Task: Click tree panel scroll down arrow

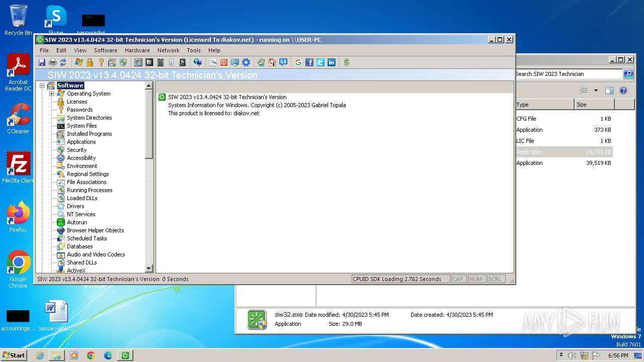Action: [148, 269]
